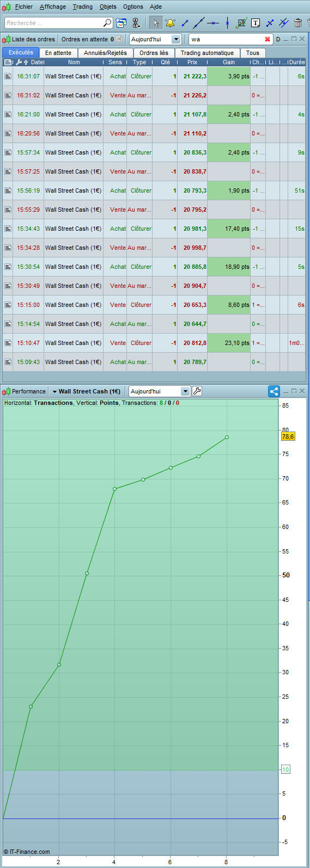Click the blue arrow tool left of the parallel lines tool
Viewport: 310px width, 868px height.
click(270, 23)
